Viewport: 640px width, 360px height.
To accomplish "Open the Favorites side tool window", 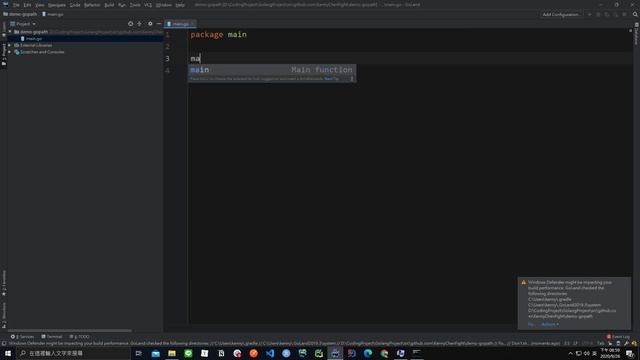I will tap(4, 284).
